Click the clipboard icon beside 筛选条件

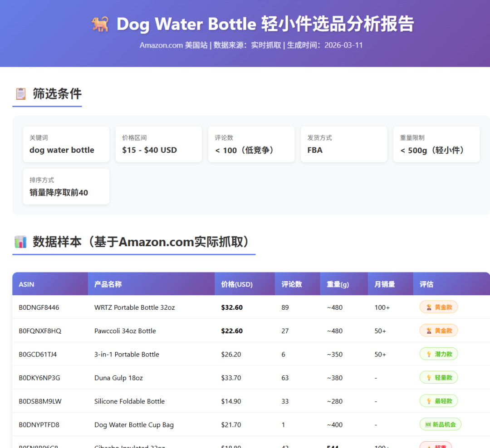tap(21, 94)
